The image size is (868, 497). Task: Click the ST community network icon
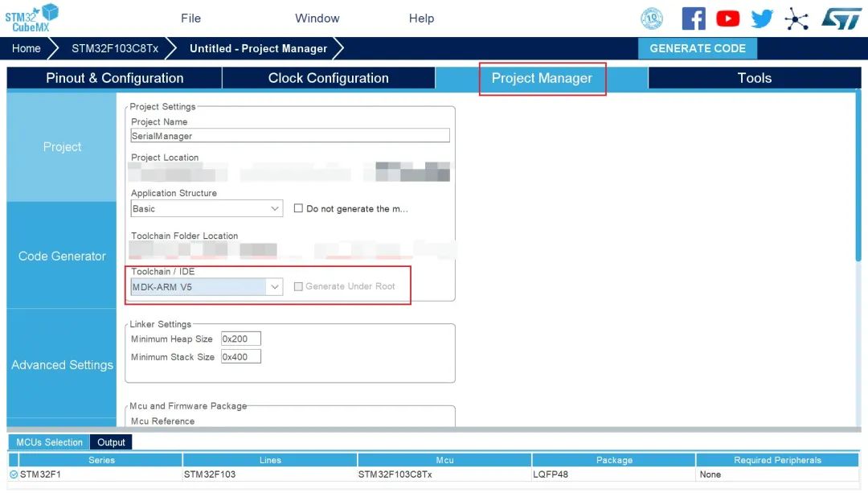[796, 18]
